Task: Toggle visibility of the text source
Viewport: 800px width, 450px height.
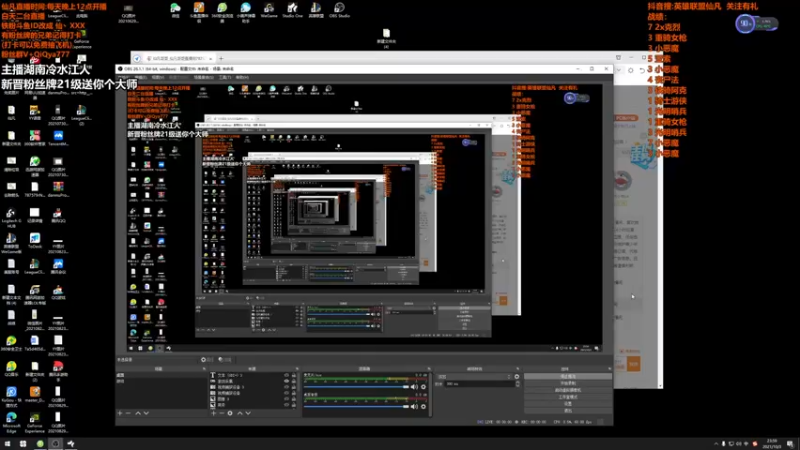Action: pos(286,375)
